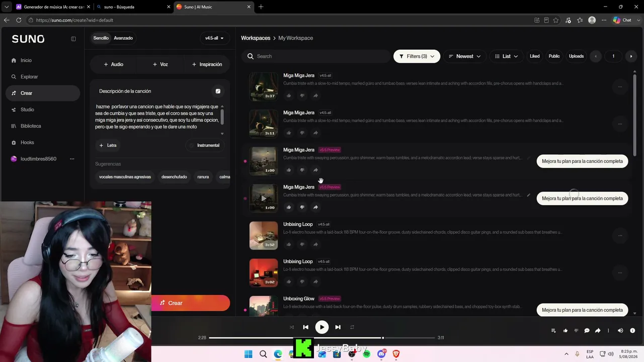Screen dimensions: 644x362
Task: Seek on the song progress bar
Action: 321,338
